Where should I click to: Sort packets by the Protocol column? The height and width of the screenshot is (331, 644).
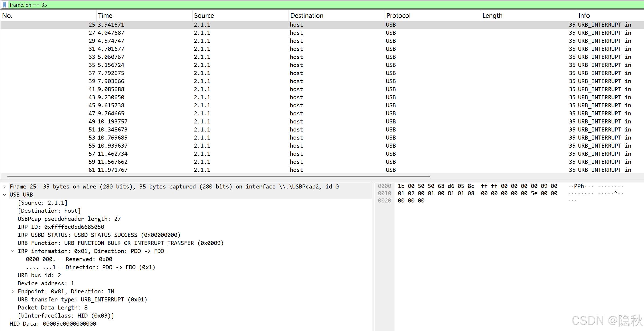click(398, 15)
